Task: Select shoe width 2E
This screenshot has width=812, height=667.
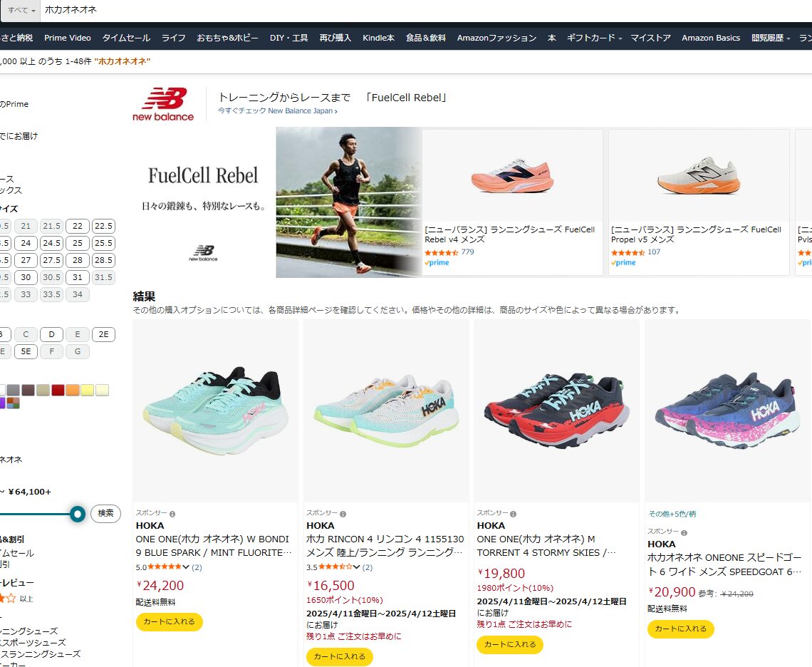Action: tap(103, 334)
